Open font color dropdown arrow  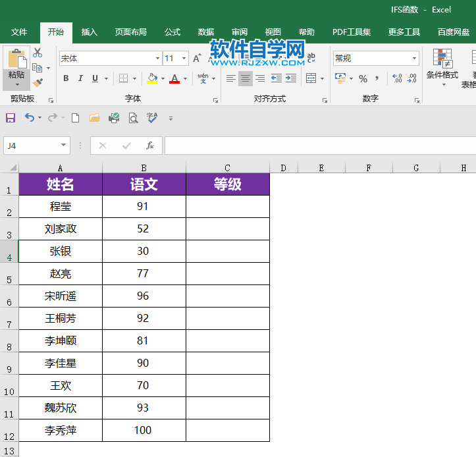pyautogui.click(x=185, y=78)
